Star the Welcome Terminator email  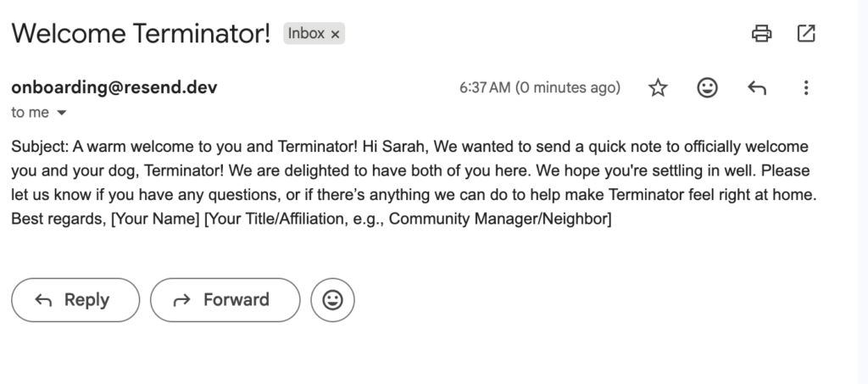pyautogui.click(x=658, y=87)
